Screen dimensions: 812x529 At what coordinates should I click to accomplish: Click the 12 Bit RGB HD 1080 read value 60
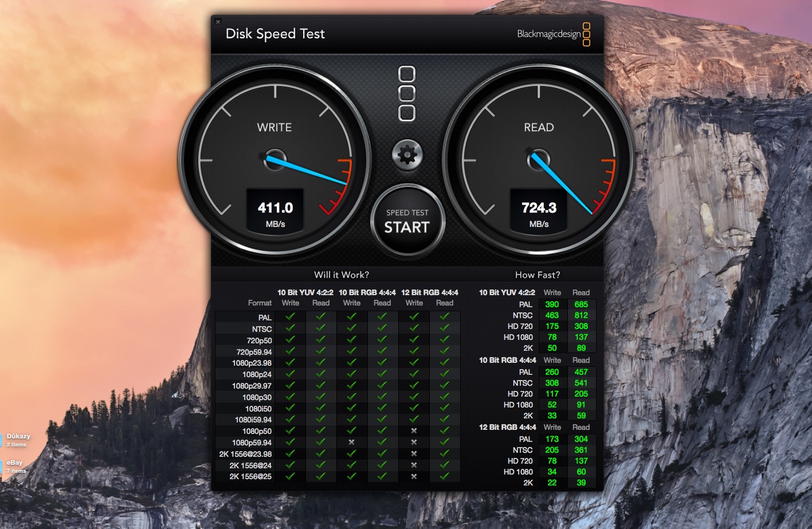(581, 472)
